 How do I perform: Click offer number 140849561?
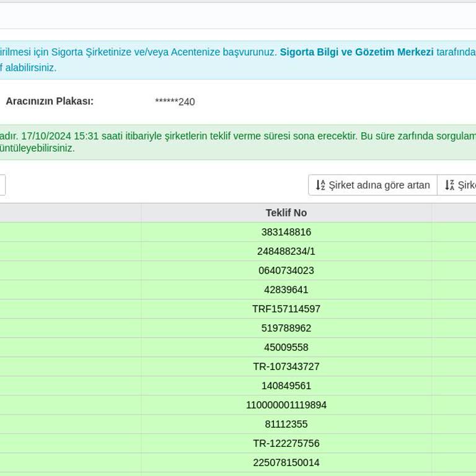(x=286, y=386)
